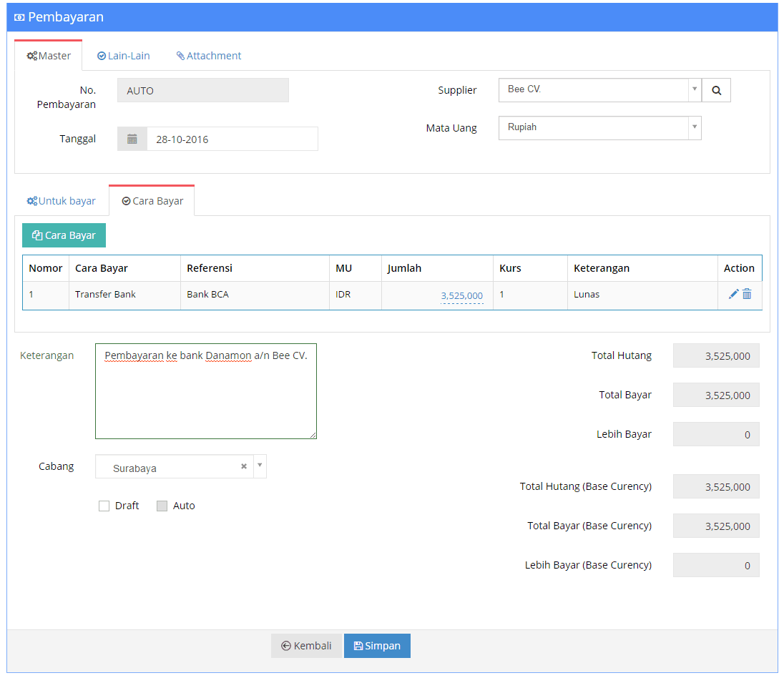Image resolution: width=784 pixels, height=678 pixels.
Task: Click the Kurs column header
Action: (530, 268)
